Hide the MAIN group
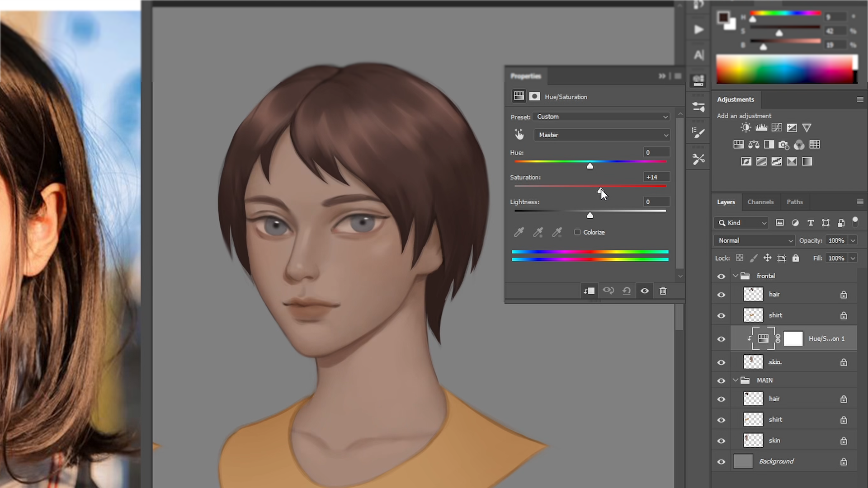Image resolution: width=868 pixels, height=488 pixels. 722,381
